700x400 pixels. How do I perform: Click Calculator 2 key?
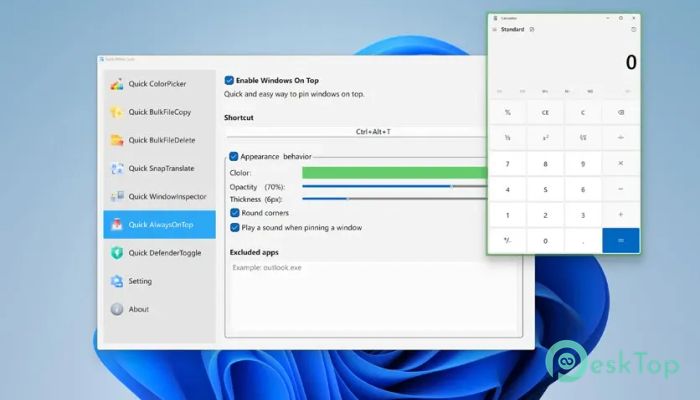coord(546,215)
